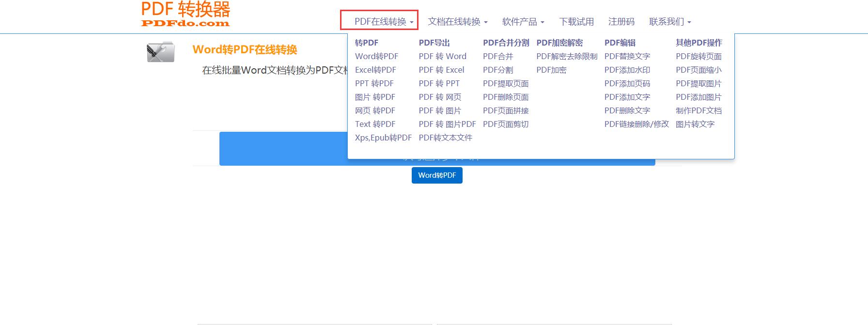The image size is (868, 325).
Task: Open 图片转文字 tool
Action: pyautogui.click(x=695, y=124)
